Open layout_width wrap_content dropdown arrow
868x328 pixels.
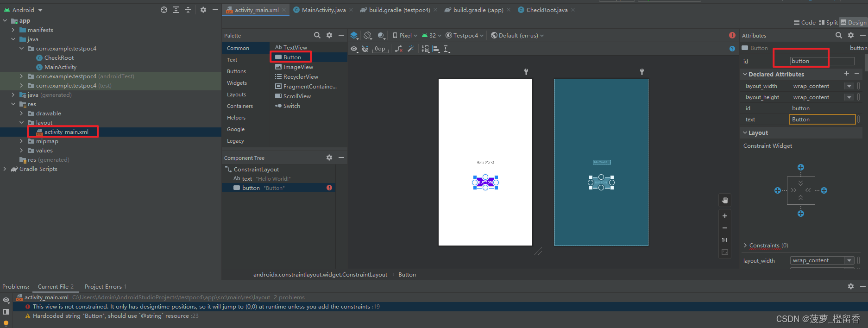[849, 86]
